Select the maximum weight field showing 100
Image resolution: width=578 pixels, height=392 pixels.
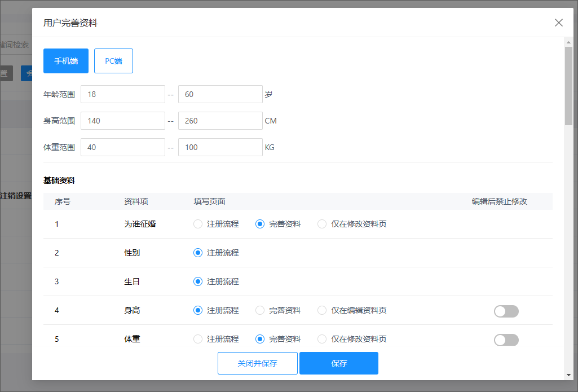(220, 147)
